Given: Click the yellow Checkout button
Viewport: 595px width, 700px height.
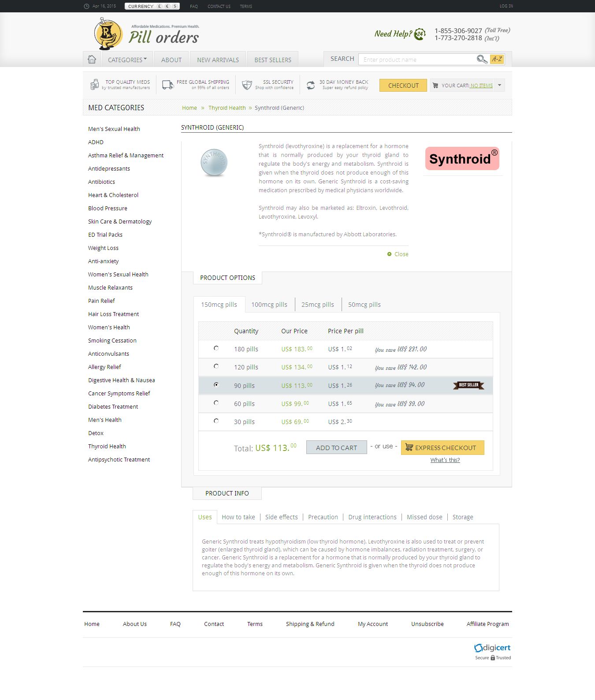Looking at the screenshot, I should coord(403,86).
